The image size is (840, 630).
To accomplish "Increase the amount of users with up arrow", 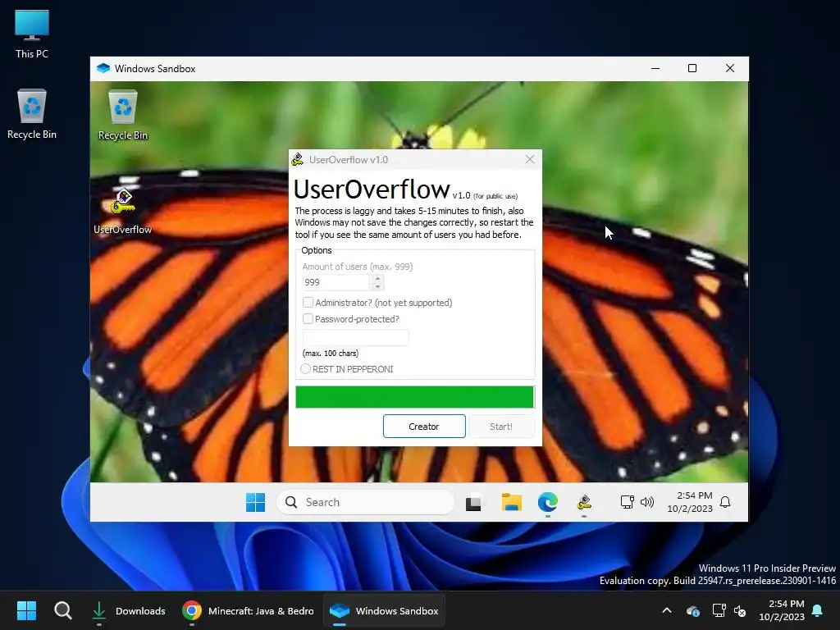I will point(377,279).
